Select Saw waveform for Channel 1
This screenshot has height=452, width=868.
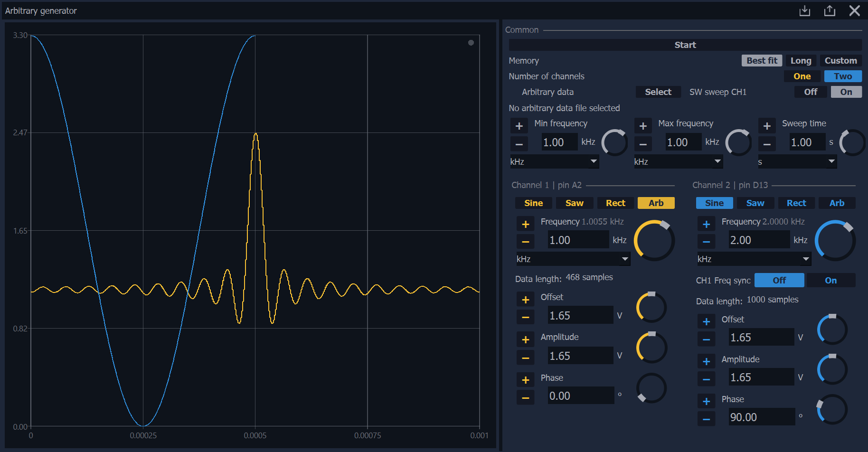574,203
